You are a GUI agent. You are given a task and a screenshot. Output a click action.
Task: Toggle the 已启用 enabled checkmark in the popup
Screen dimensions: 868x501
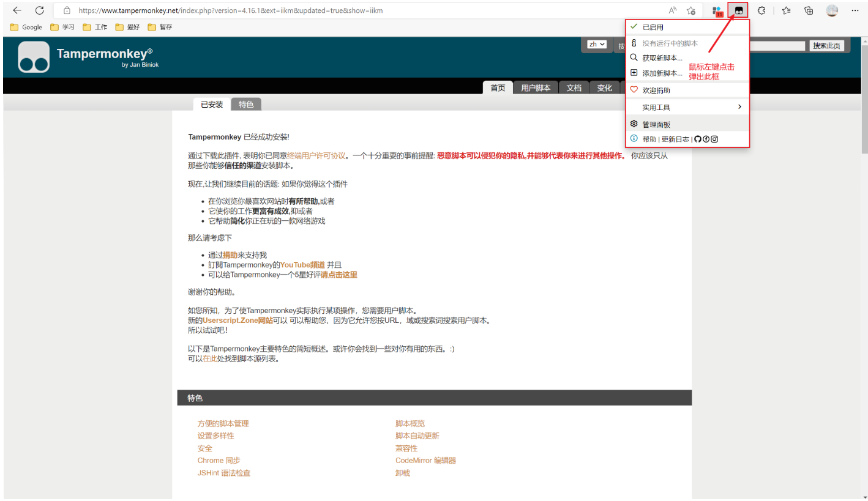click(634, 27)
